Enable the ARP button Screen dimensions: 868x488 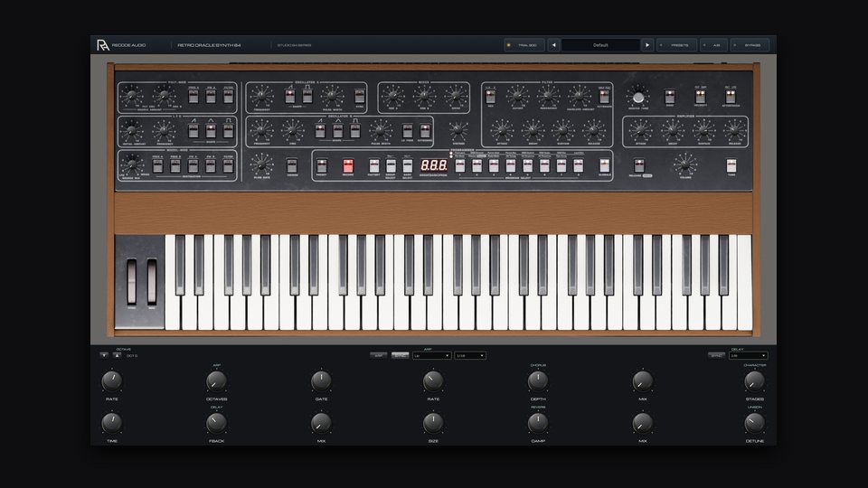[x=379, y=356]
